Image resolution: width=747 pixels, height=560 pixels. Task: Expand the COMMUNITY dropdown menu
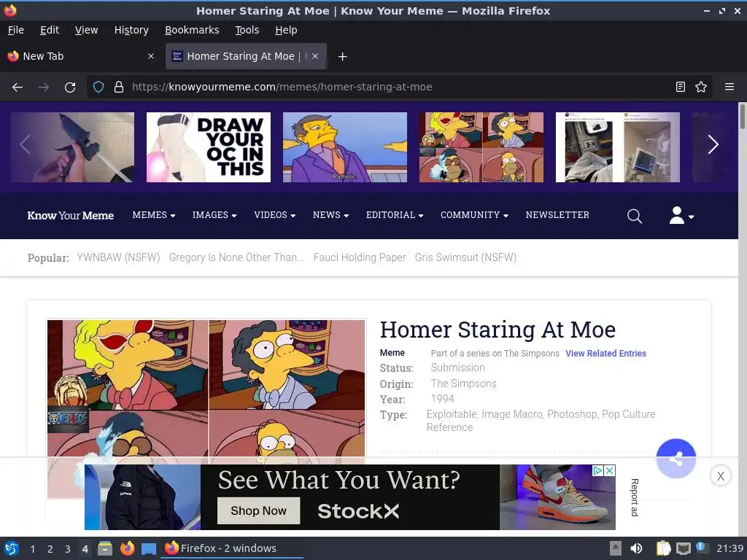pos(474,215)
